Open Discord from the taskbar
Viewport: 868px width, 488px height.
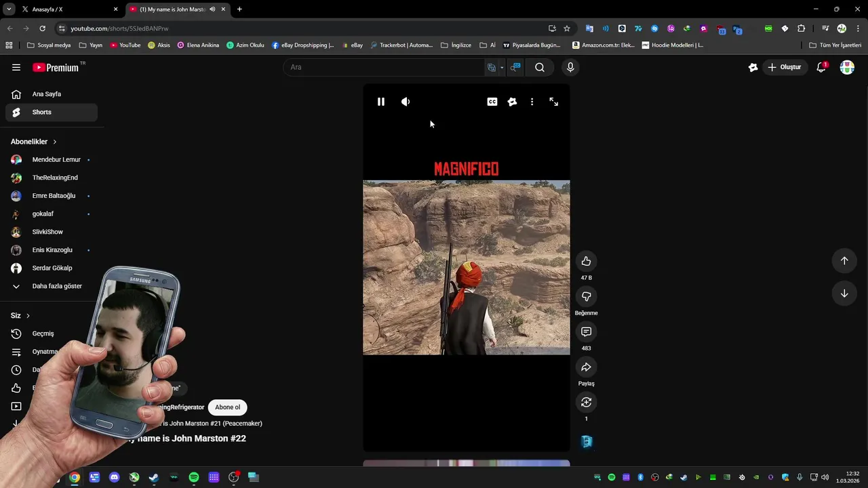pyautogui.click(x=114, y=477)
